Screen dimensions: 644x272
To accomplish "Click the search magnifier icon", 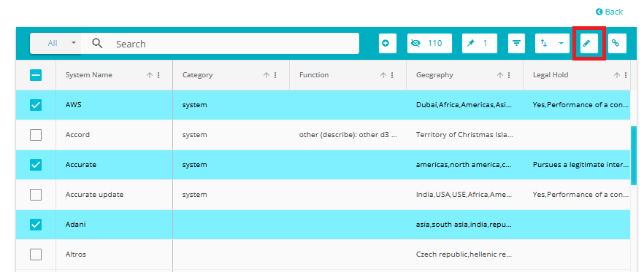I will (x=97, y=44).
